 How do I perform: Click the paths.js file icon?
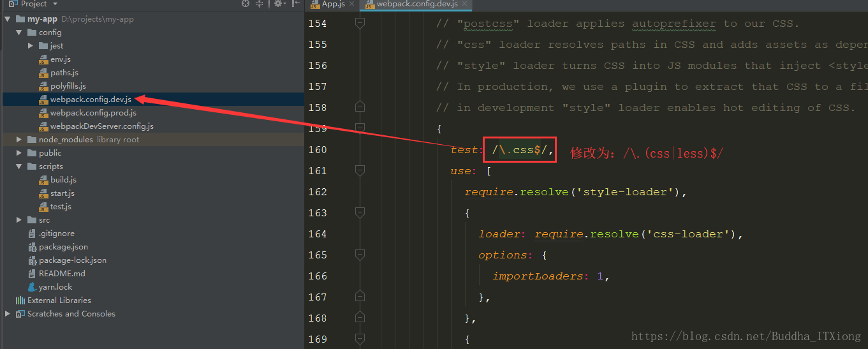[x=43, y=73]
